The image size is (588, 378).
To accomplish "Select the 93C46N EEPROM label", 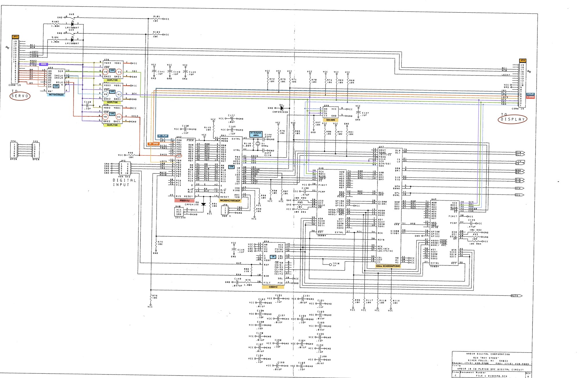I will pos(330,120).
